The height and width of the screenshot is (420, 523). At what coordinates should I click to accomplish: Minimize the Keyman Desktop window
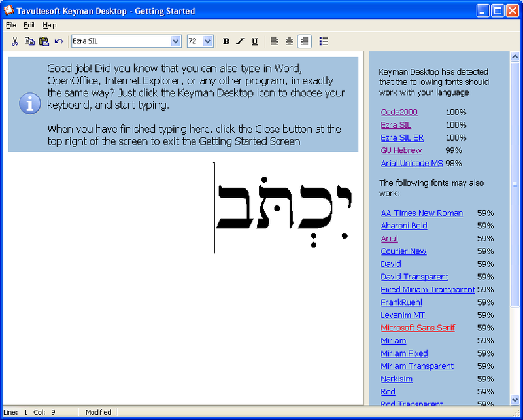pyautogui.click(x=482, y=11)
